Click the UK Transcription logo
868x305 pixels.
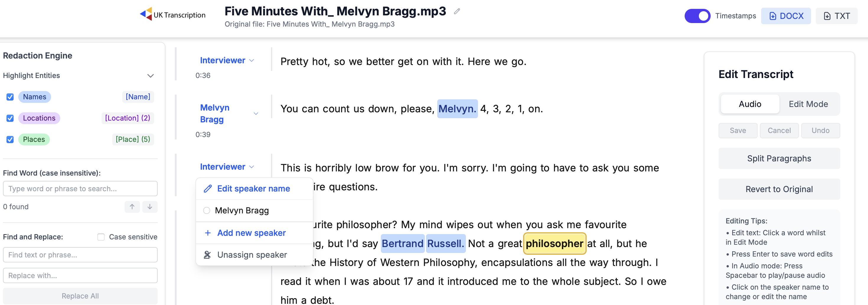pos(172,14)
